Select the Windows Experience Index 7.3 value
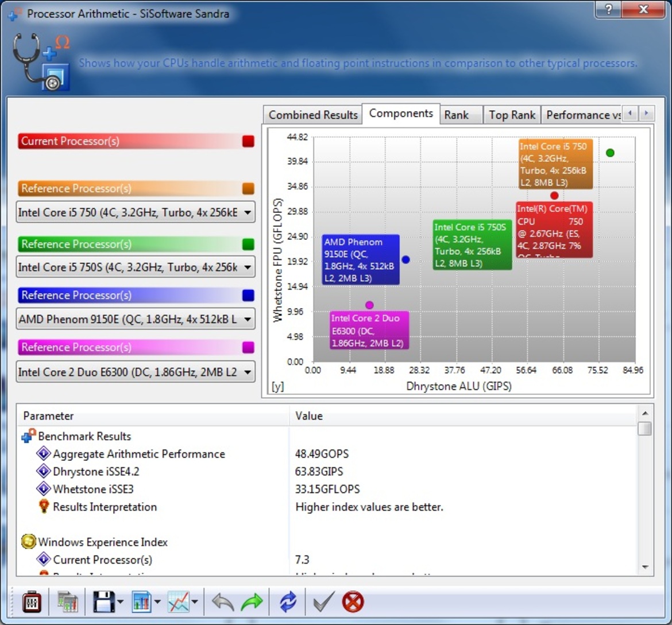Image resolution: width=672 pixels, height=625 pixels. (302, 560)
